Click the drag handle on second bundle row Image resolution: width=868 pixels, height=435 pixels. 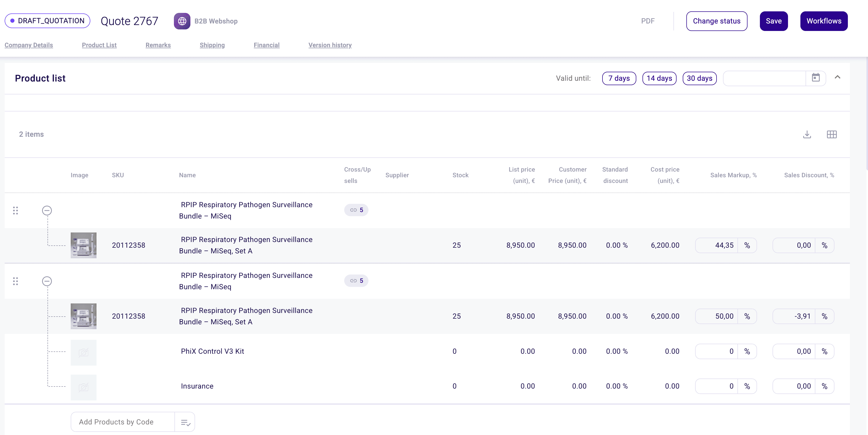click(15, 281)
